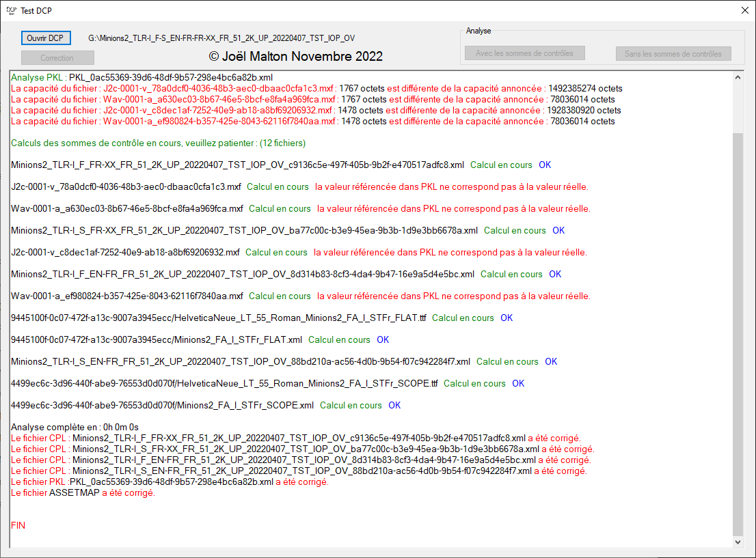
Task: Click the greyed Correction button
Action: tap(57, 58)
